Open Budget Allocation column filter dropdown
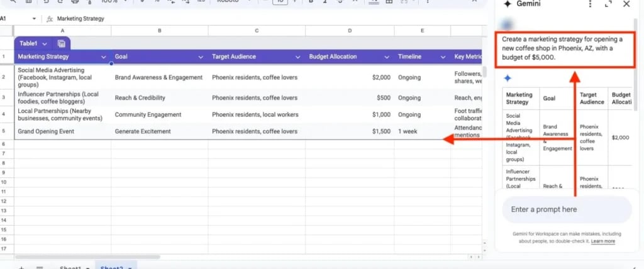This screenshot has height=269, width=644. coord(387,57)
